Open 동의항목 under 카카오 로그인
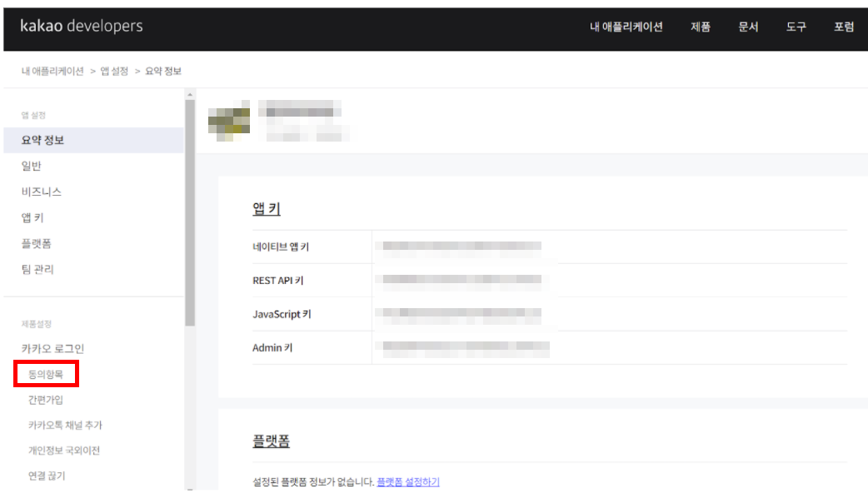The image size is (868, 498). (46, 374)
